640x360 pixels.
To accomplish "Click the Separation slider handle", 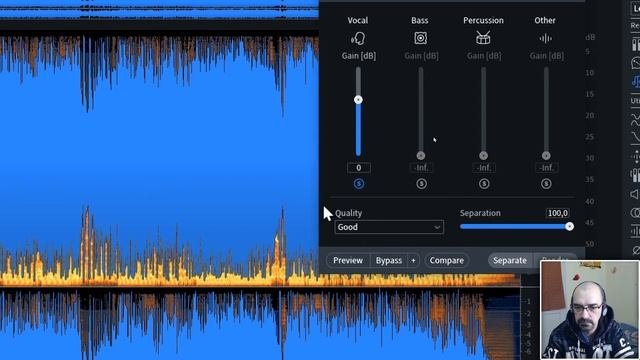I will tap(569, 227).
